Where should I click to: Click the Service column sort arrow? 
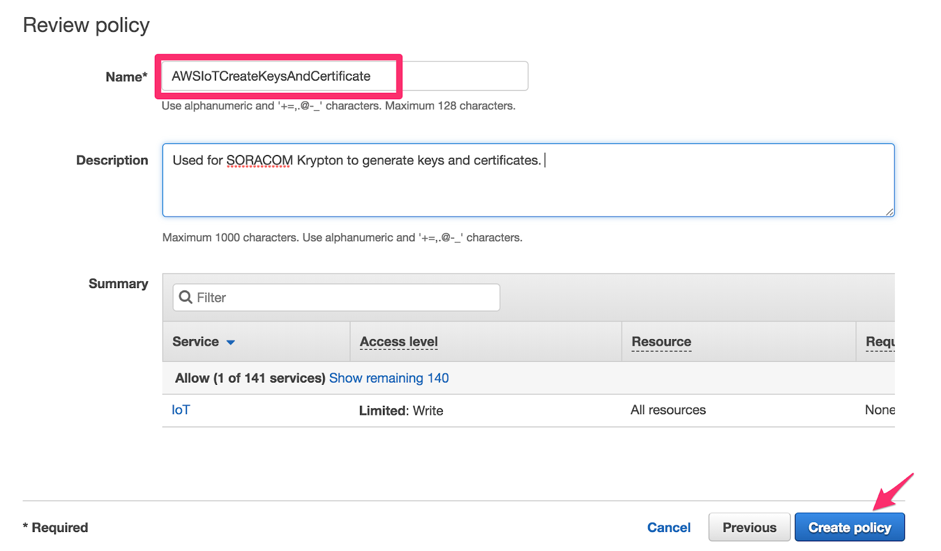coord(231,342)
